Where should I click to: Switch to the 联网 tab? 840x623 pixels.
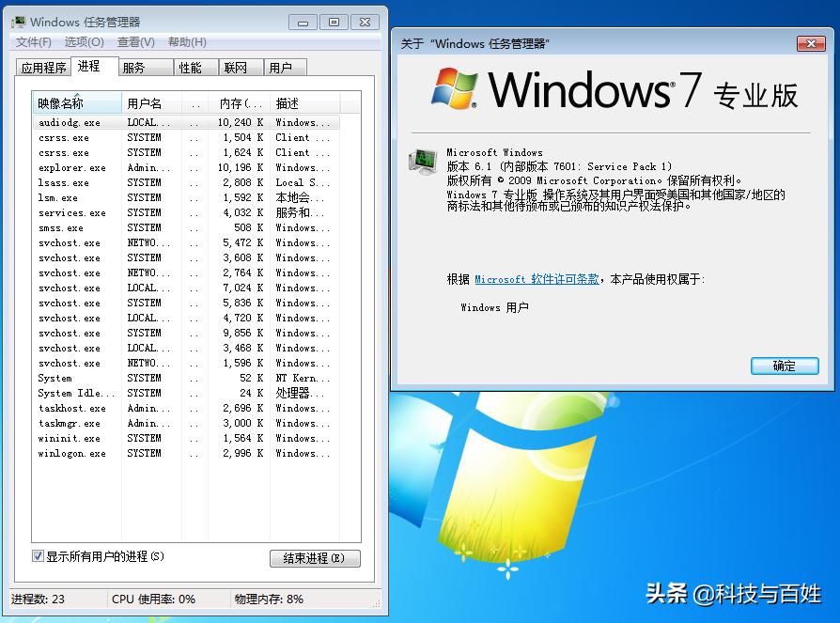click(235, 67)
